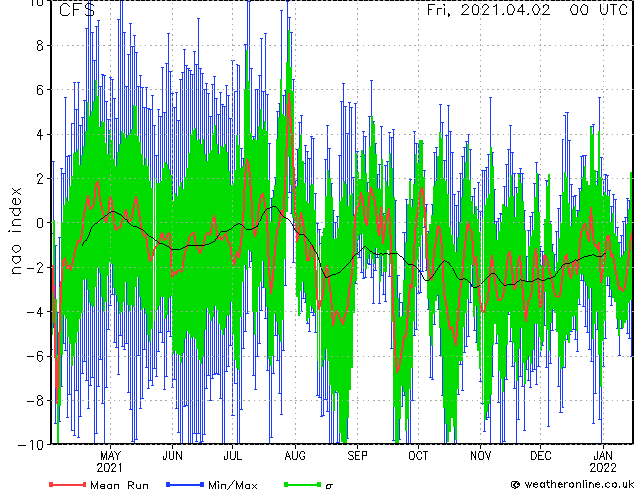Image resolution: width=634 pixels, height=490 pixels.
Task: Click the y-axis value -2
Action: coord(35,267)
